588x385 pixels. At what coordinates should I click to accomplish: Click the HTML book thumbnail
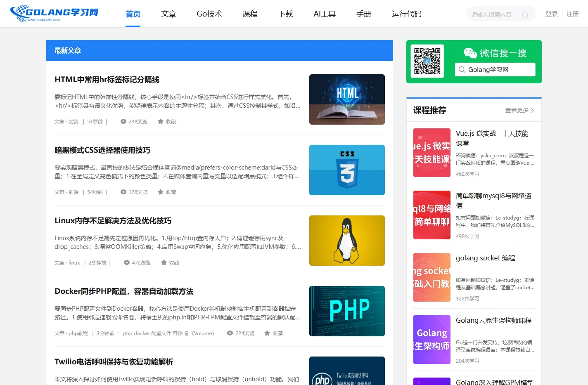click(x=347, y=99)
